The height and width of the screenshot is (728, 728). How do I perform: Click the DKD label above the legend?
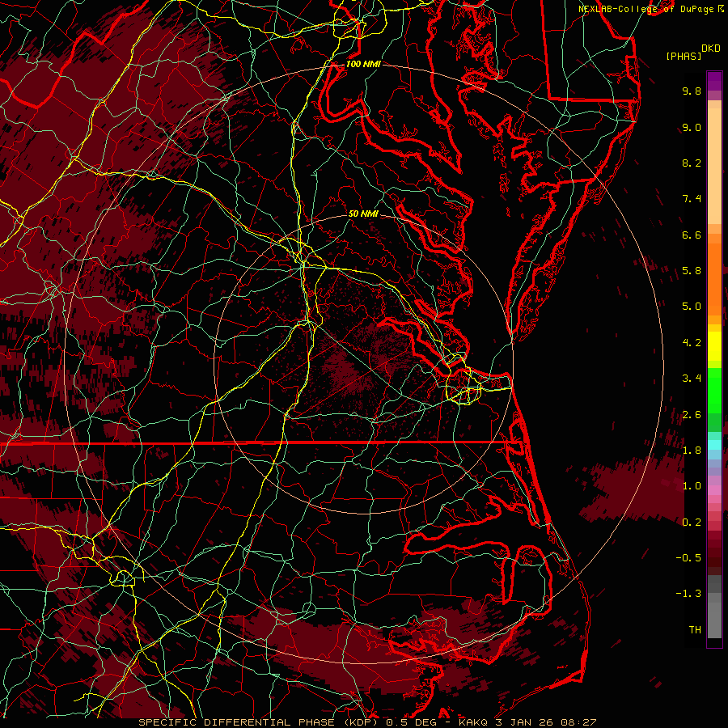[711, 49]
